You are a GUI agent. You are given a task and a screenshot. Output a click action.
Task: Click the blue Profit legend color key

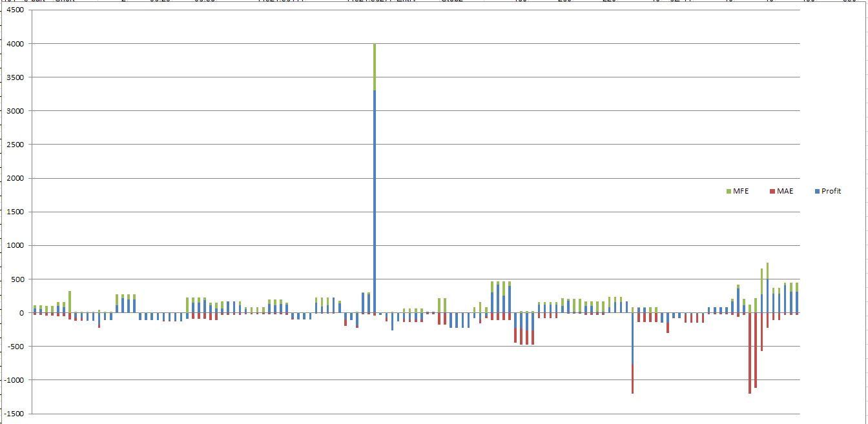817,191
